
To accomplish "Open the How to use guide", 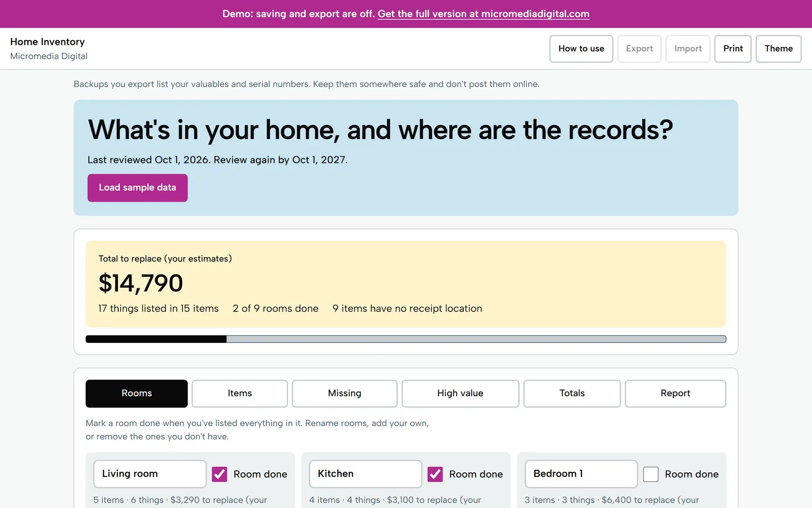I will (581, 49).
